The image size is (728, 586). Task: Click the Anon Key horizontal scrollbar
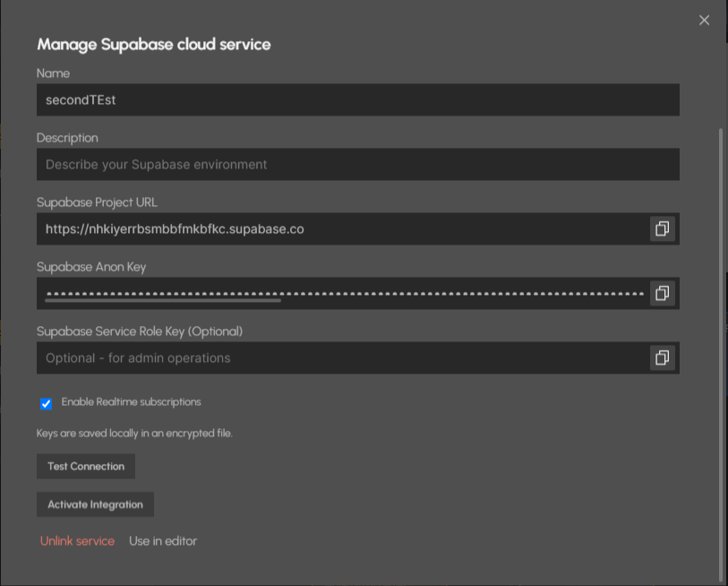[x=163, y=301]
